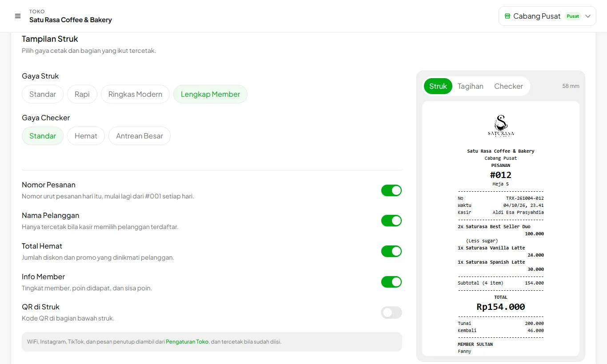Follow the Pengaturan Toko link

[187, 342]
